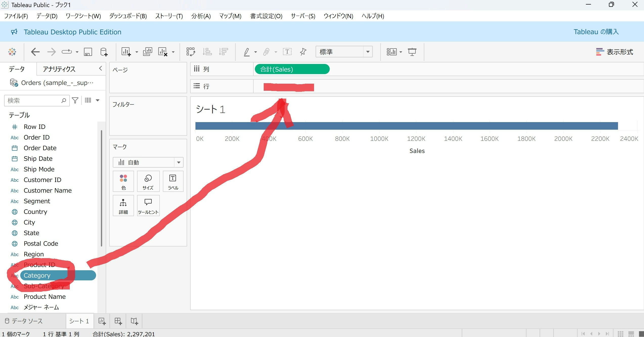Toggle mark labels with T icon
The image size is (644, 337).
[x=287, y=52]
